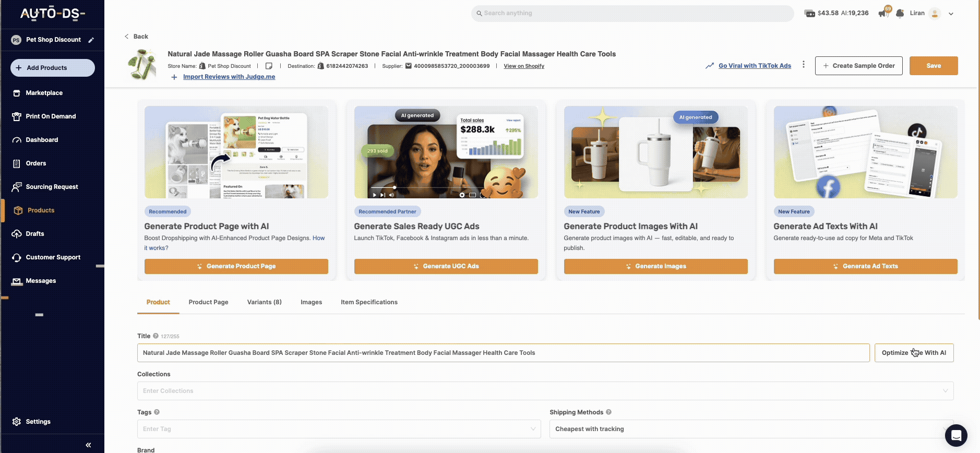Image resolution: width=980 pixels, height=453 pixels.
Task: Click Import Reviews with Judge.me link
Action: (x=229, y=77)
